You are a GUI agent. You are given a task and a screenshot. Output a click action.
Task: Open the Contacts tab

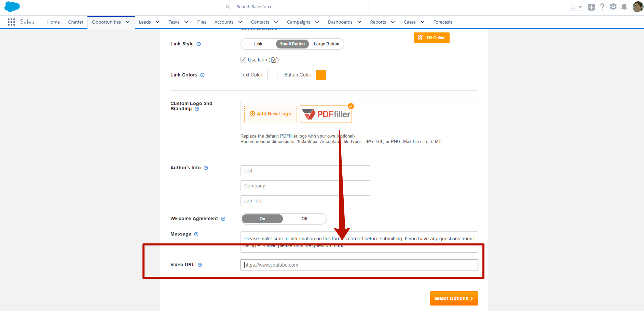[260, 22]
